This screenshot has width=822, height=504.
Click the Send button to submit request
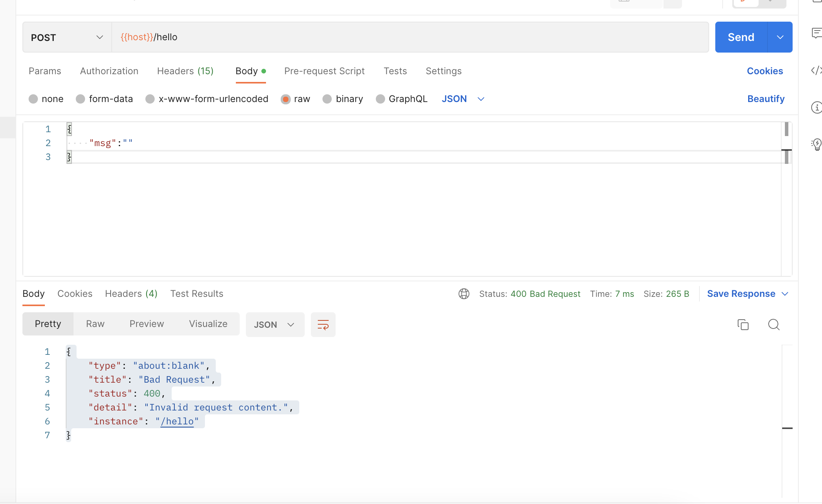(x=741, y=37)
